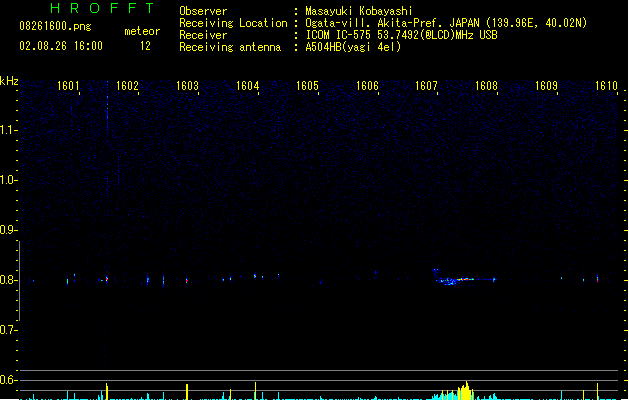Click time marker 1605

(x=307, y=86)
